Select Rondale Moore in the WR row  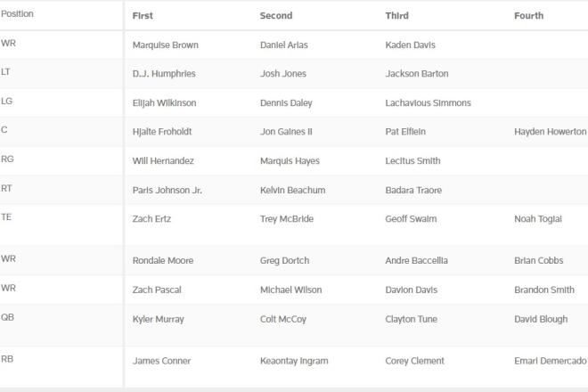tap(163, 261)
